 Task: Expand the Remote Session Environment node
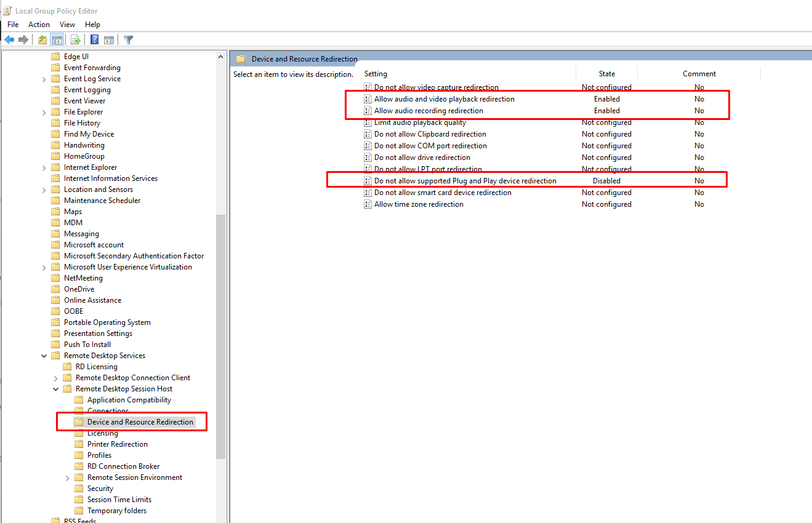(x=68, y=478)
